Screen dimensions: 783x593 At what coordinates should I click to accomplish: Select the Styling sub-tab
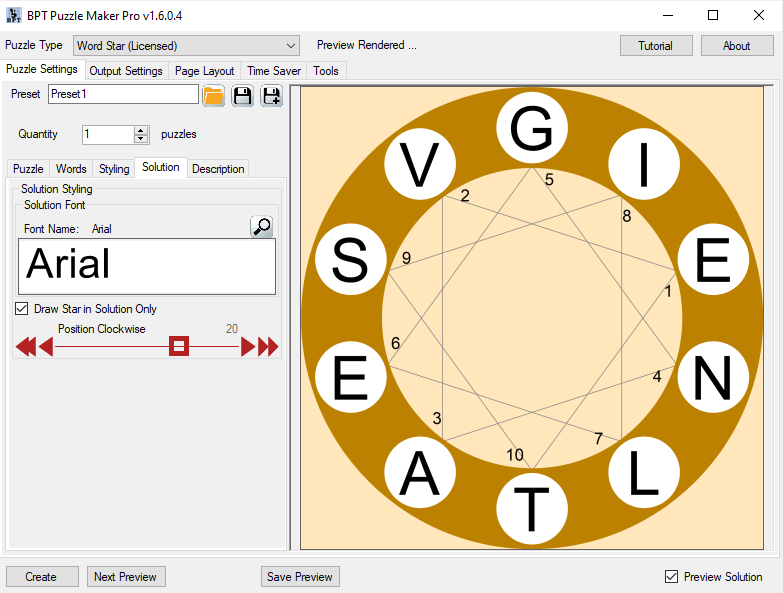pos(114,169)
